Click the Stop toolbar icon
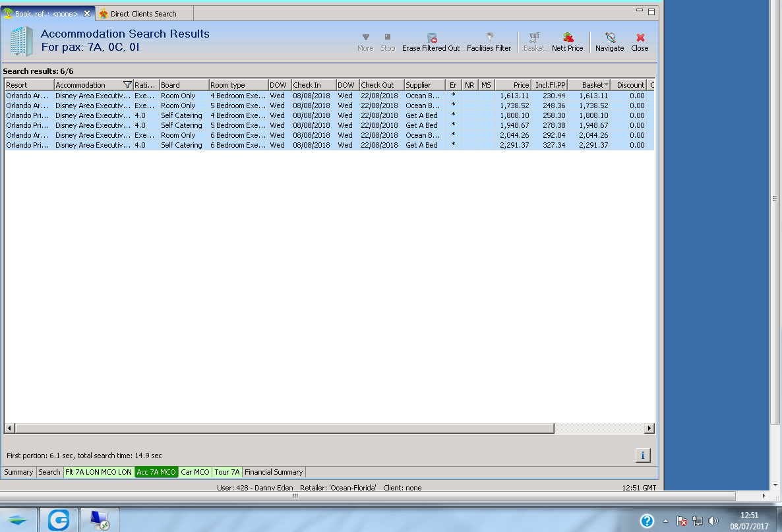782x532 pixels. pos(388,42)
